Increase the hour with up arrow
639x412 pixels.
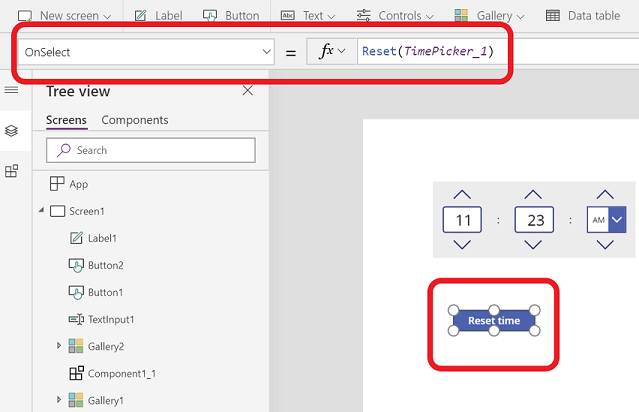[462, 194]
